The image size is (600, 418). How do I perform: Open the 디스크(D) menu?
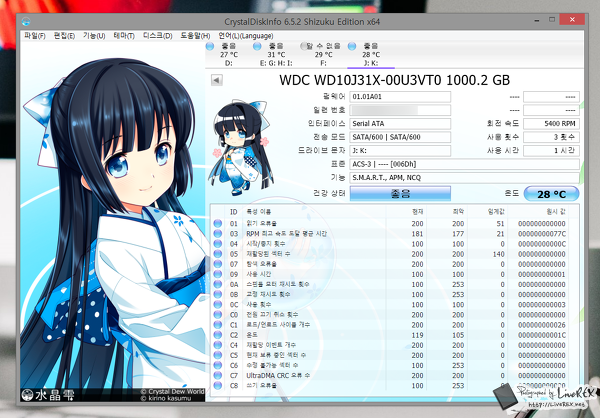pyautogui.click(x=158, y=36)
